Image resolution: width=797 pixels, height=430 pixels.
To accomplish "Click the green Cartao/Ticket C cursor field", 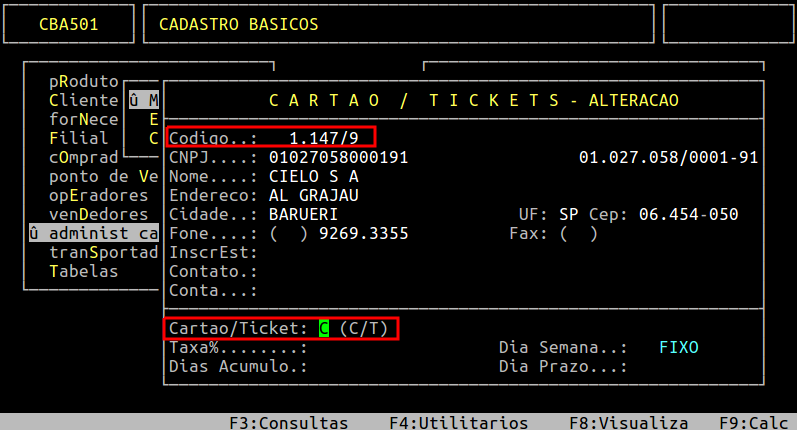I will point(324,328).
